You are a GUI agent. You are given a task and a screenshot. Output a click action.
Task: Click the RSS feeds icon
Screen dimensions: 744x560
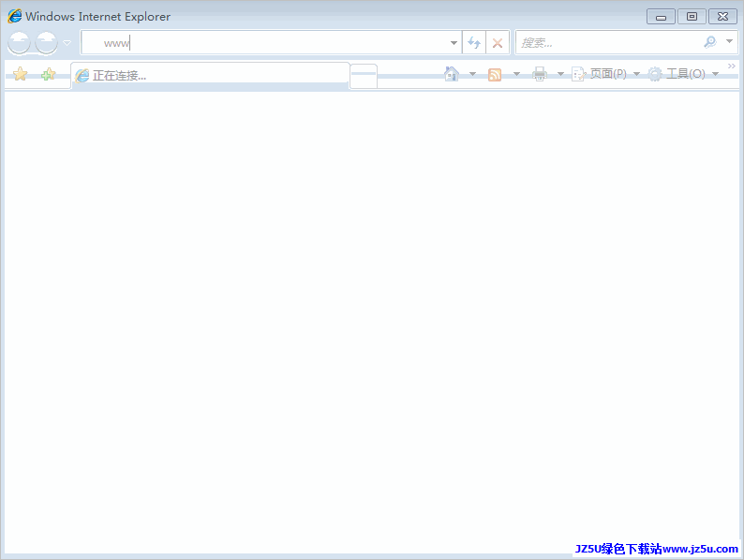[495, 74]
